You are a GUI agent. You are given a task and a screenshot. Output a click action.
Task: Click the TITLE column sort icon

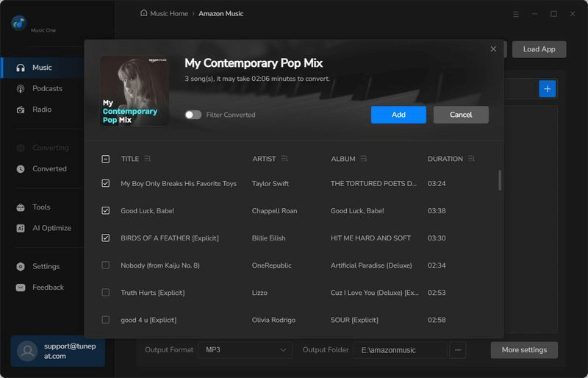pyautogui.click(x=148, y=159)
